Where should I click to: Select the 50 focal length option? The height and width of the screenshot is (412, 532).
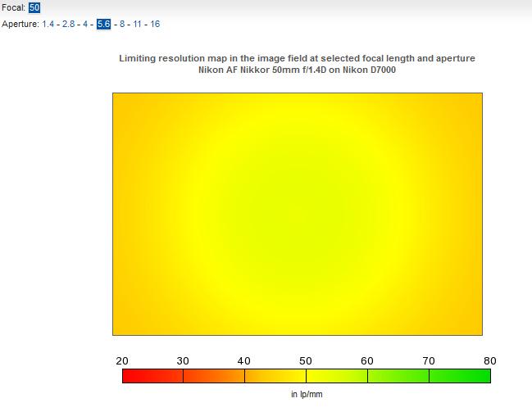(x=34, y=7)
